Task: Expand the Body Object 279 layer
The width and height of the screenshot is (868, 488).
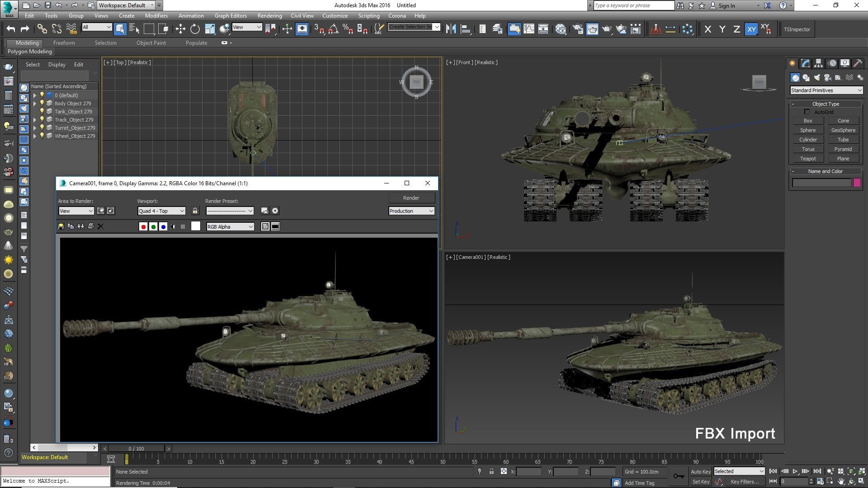Action: tap(35, 103)
